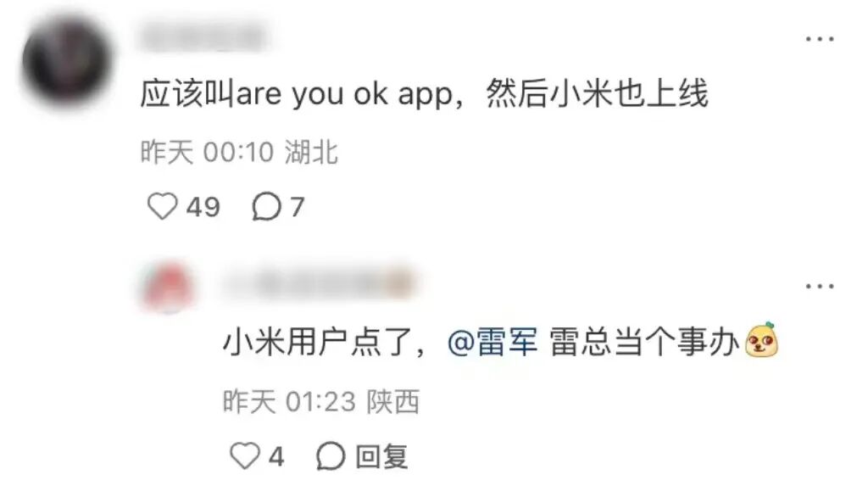Tap the 7 reply count number
868x497 pixels.
(x=298, y=207)
